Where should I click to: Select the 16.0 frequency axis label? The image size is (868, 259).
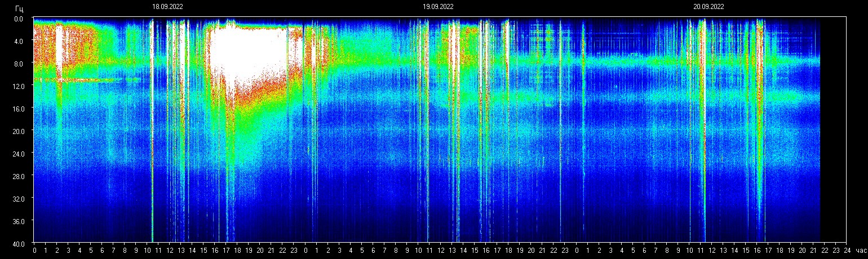[17, 109]
